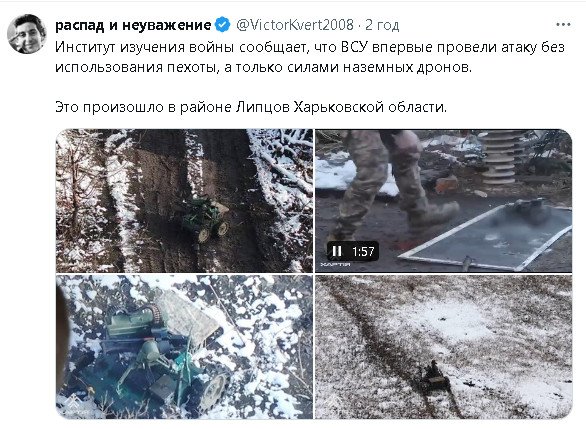Open the bottom-left overturned ground drone image

pos(184,346)
